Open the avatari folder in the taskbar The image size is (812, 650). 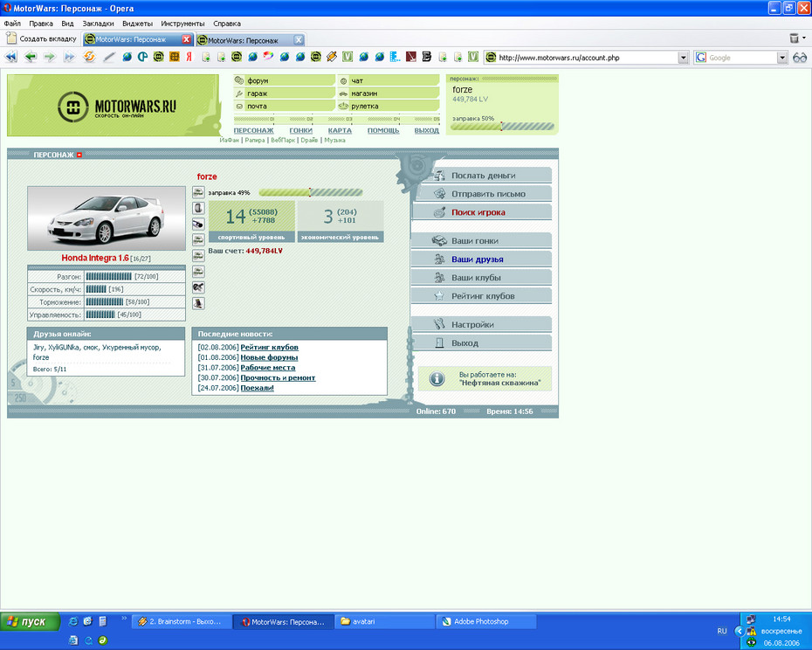tap(386, 621)
